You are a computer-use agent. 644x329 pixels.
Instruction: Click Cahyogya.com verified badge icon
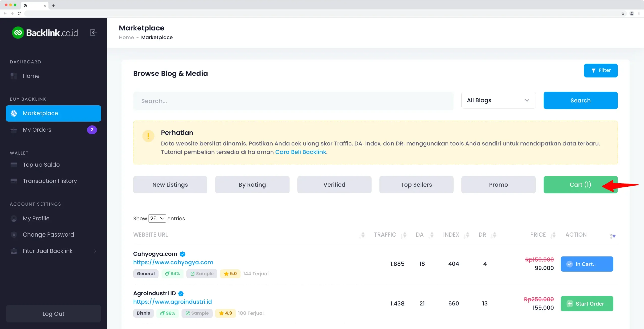point(183,254)
